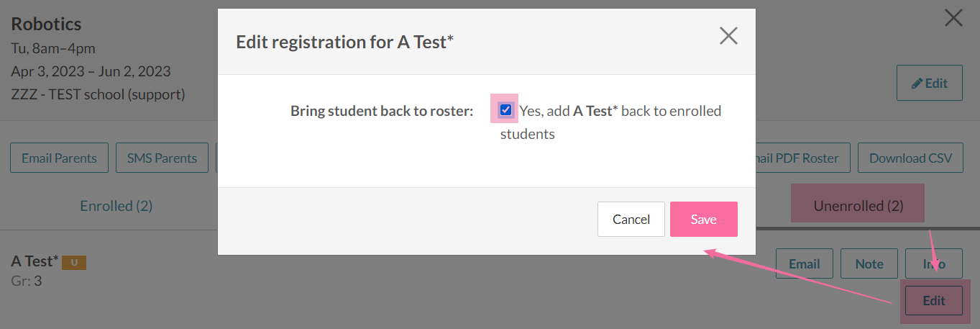
Task: Click the SMS Parents button
Action: coord(162,158)
